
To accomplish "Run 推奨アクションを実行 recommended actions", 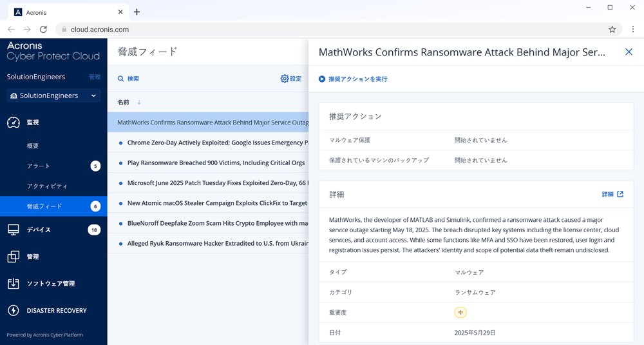I will 353,79.
